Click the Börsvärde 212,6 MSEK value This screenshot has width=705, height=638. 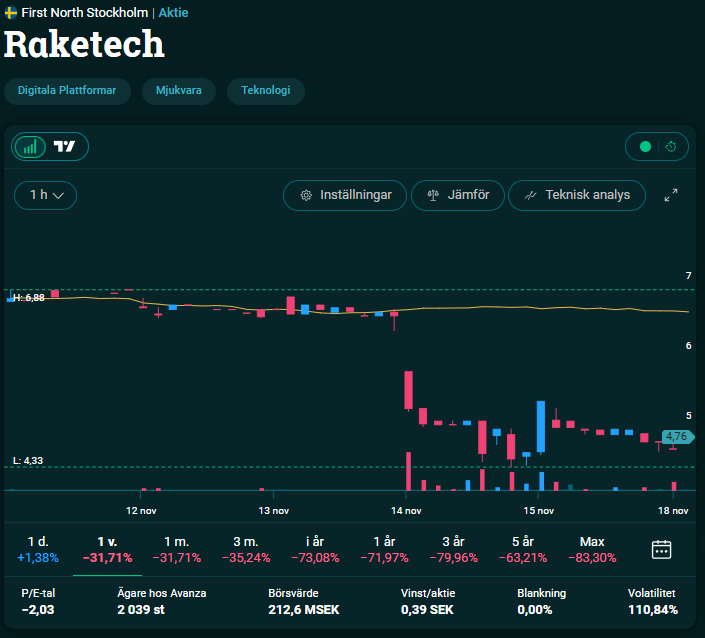tap(303, 610)
